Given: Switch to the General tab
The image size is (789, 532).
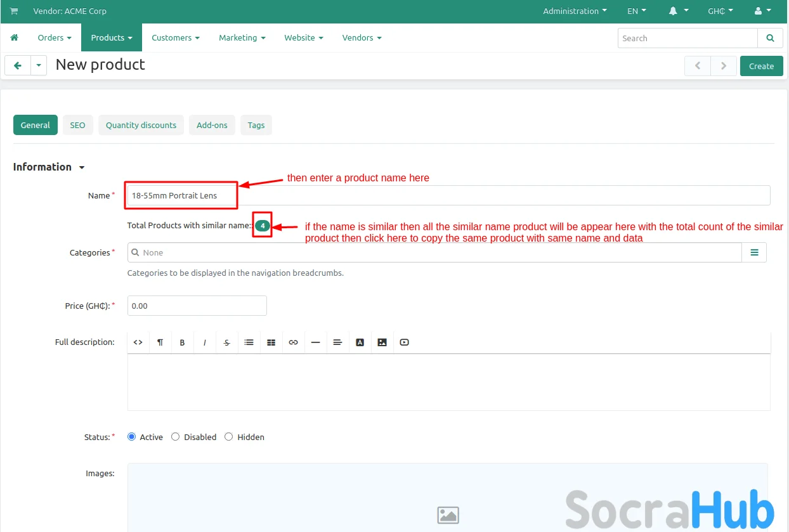Looking at the screenshot, I should pos(36,125).
